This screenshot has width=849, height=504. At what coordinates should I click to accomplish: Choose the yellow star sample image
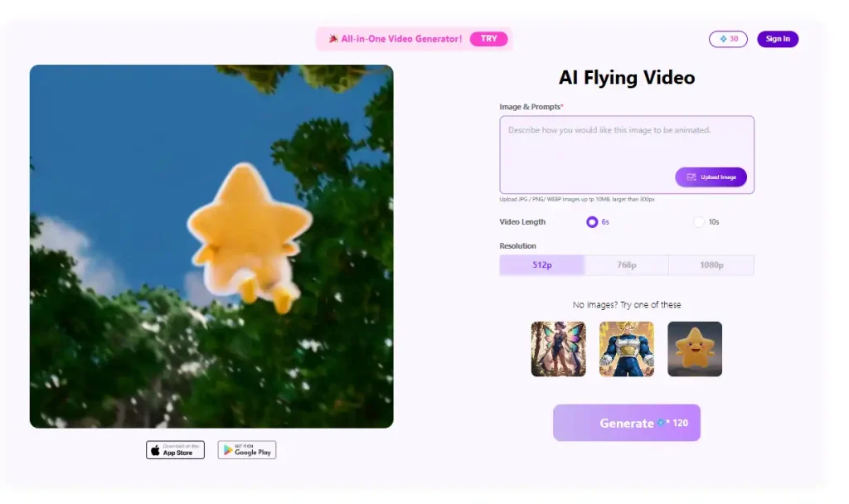click(x=695, y=349)
